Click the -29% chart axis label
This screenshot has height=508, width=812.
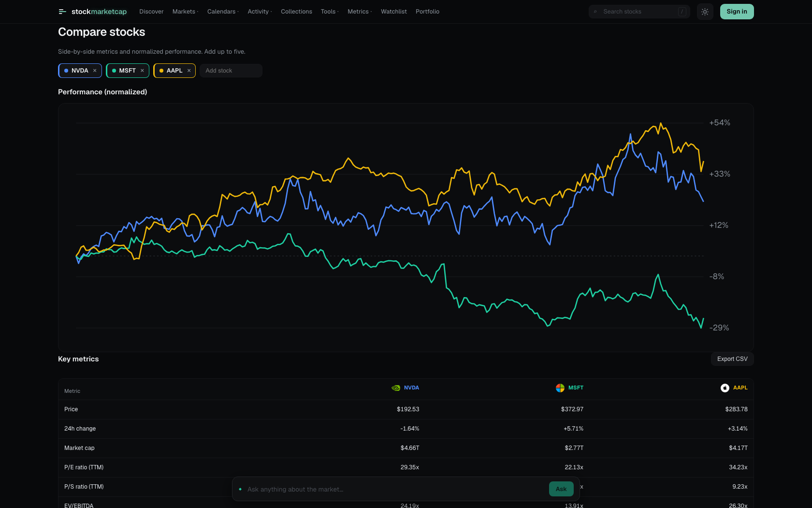point(719,328)
